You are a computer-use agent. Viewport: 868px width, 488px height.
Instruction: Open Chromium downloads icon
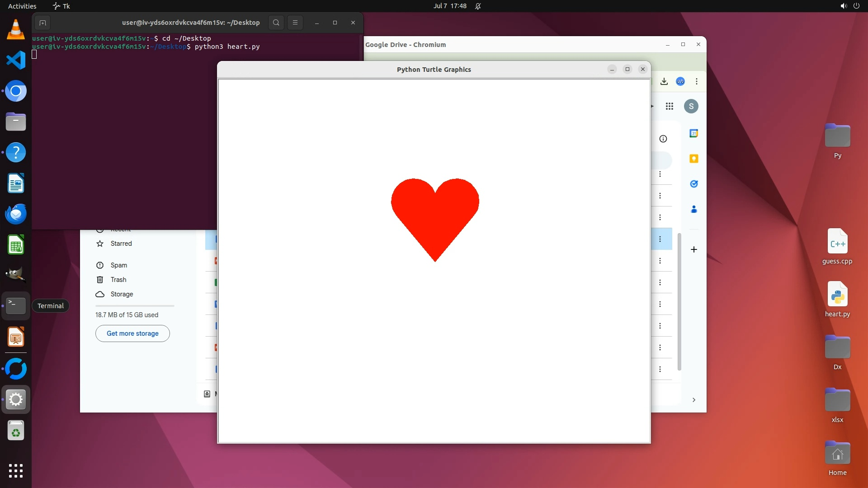pyautogui.click(x=664, y=81)
